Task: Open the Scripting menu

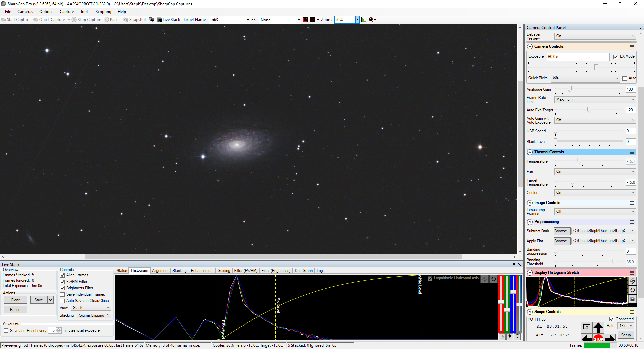Action: pyautogui.click(x=103, y=12)
